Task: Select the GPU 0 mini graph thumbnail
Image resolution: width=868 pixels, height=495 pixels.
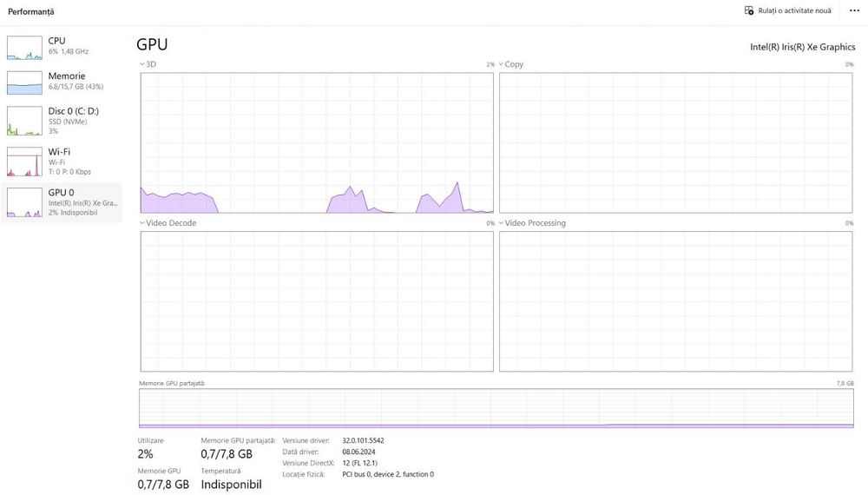Action: click(x=24, y=202)
